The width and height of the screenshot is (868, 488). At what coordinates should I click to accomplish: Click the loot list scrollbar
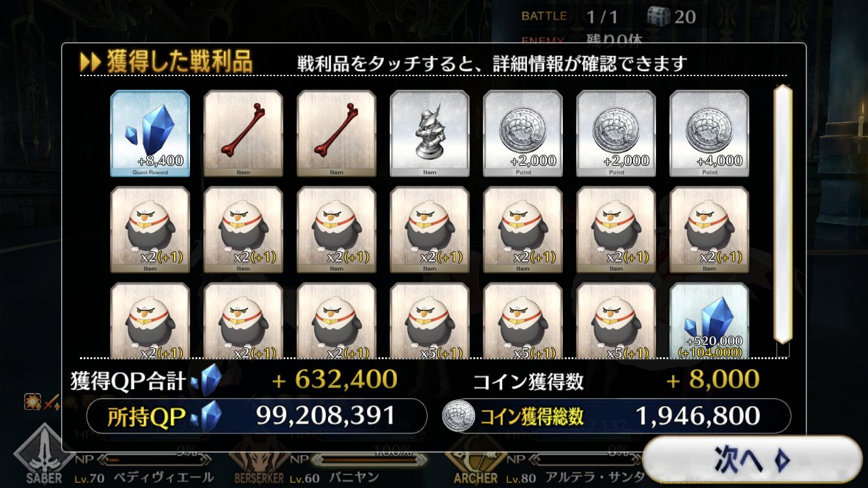coord(781,213)
